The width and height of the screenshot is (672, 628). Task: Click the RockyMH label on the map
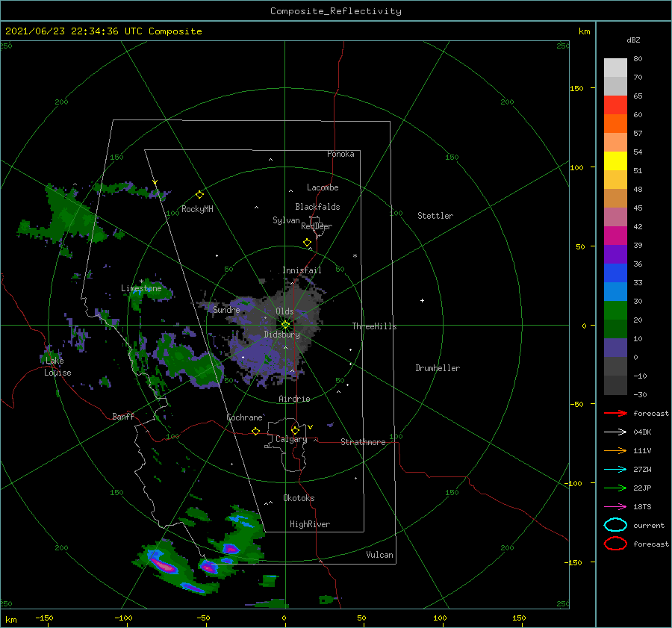pyautogui.click(x=197, y=209)
